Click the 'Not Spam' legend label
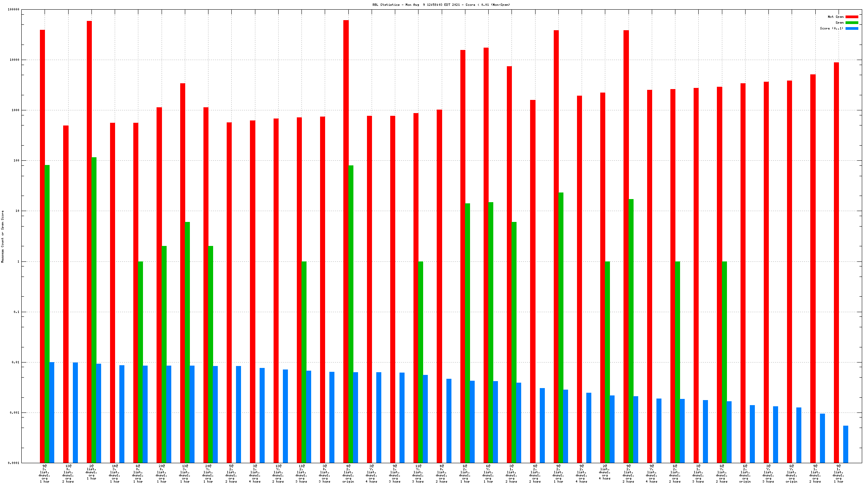Screen dimensions: 868x488 (x=835, y=17)
